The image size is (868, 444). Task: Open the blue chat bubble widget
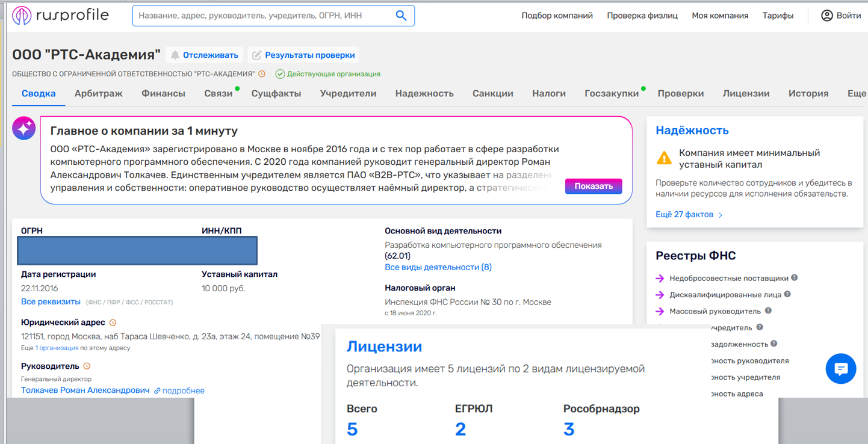pos(841,369)
